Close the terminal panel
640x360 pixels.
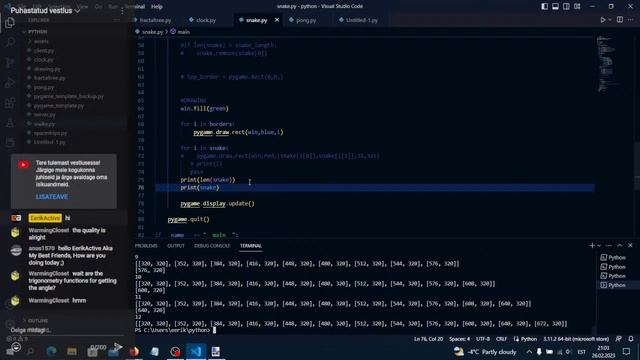[x=630, y=245]
